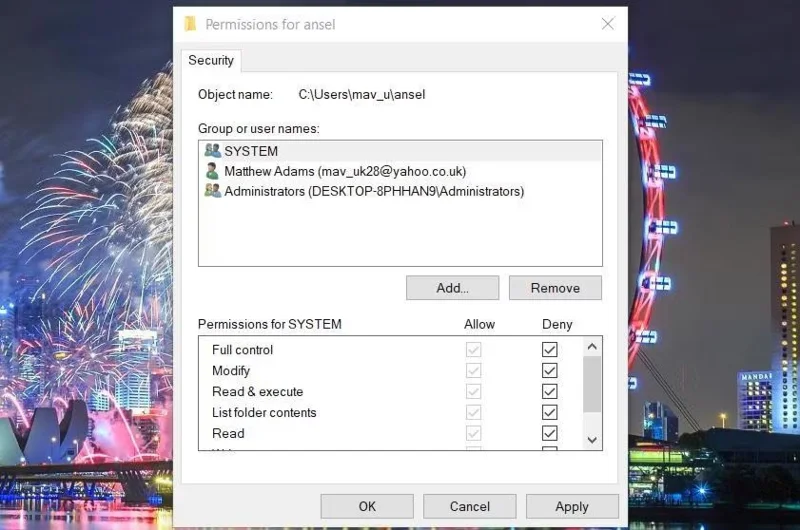Toggle Allow checkbox for List folder contents

click(x=473, y=412)
